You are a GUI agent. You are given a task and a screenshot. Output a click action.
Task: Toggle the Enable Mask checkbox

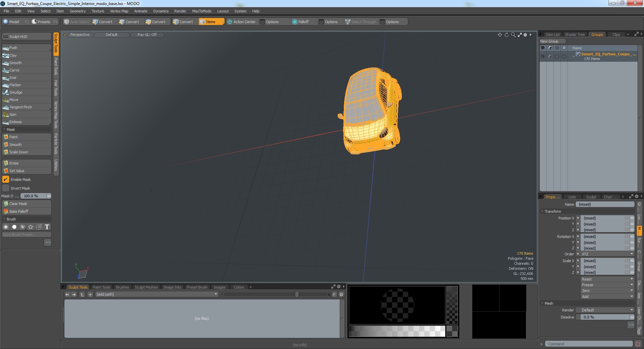tap(6, 180)
